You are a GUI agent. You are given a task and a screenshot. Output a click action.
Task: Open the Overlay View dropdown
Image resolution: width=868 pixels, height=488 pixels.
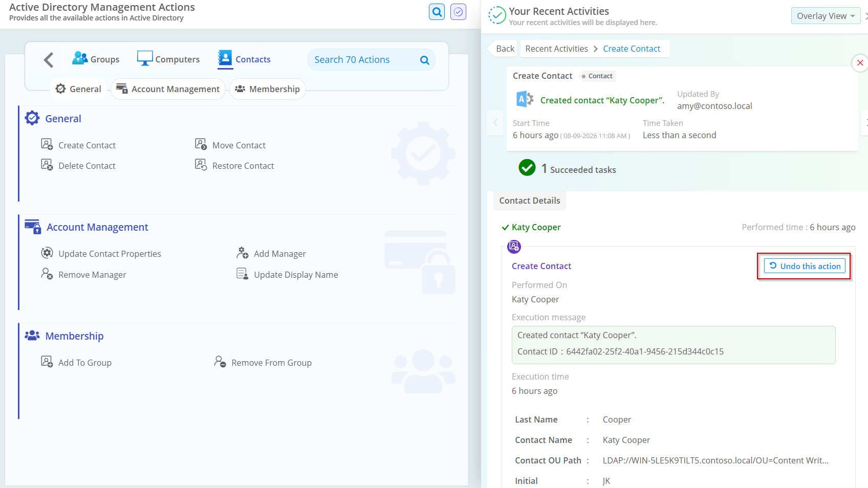point(826,16)
